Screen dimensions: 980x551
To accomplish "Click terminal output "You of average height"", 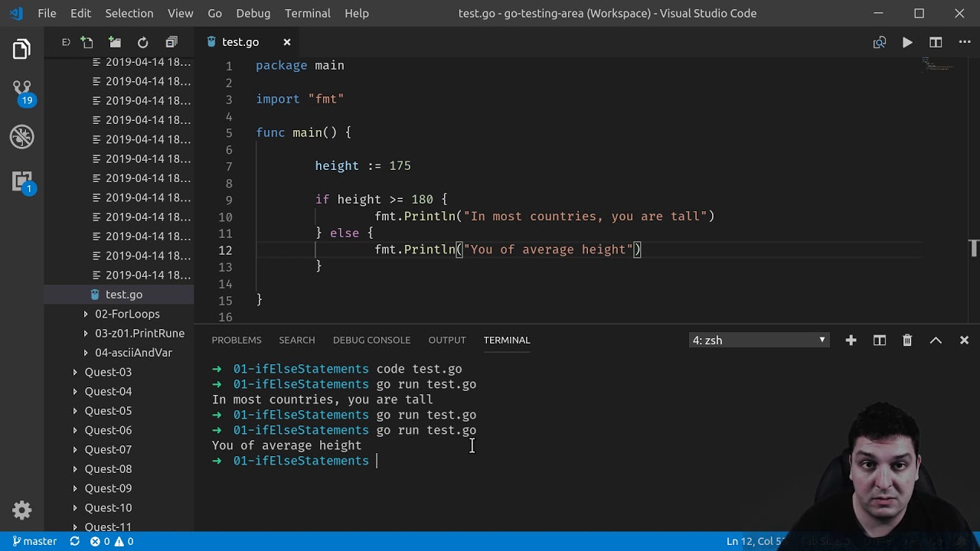I will click(286, 445).
